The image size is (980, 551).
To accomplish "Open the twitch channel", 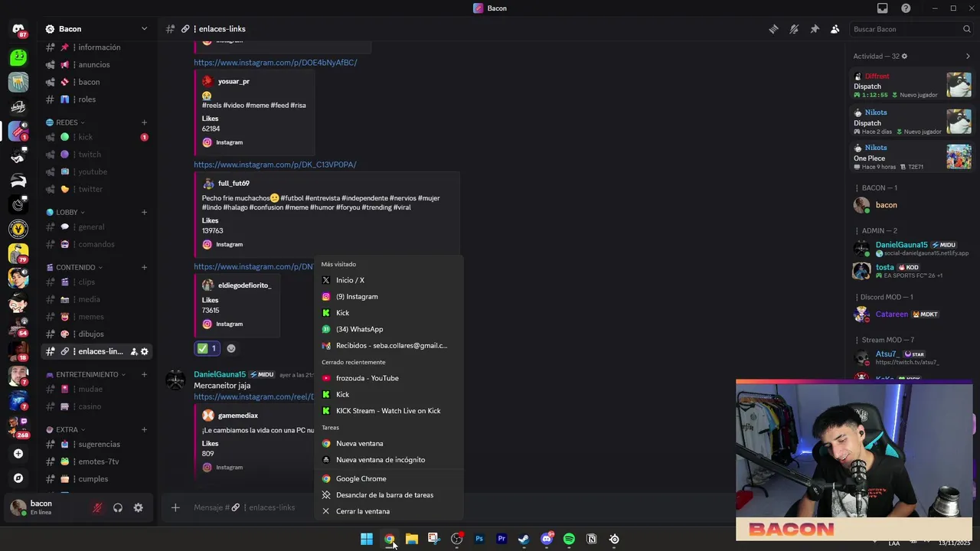I will [96, 155].
